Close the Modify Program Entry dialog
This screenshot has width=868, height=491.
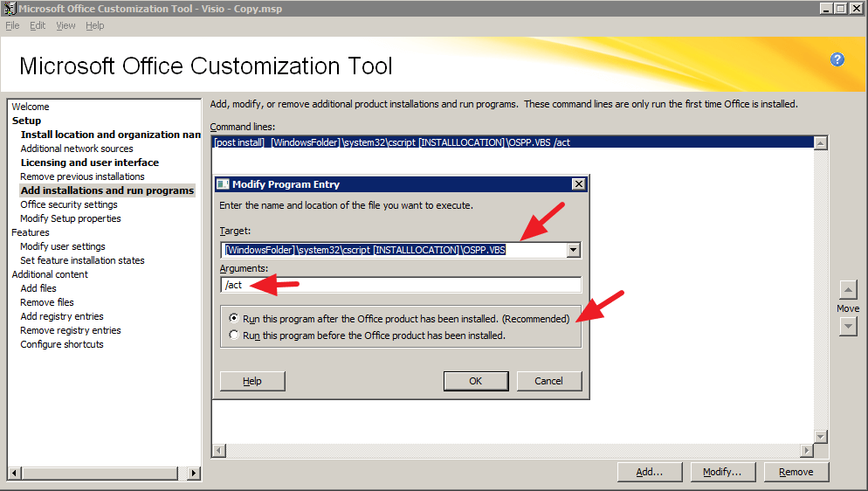pyautogui.click(x=578, y=183)
